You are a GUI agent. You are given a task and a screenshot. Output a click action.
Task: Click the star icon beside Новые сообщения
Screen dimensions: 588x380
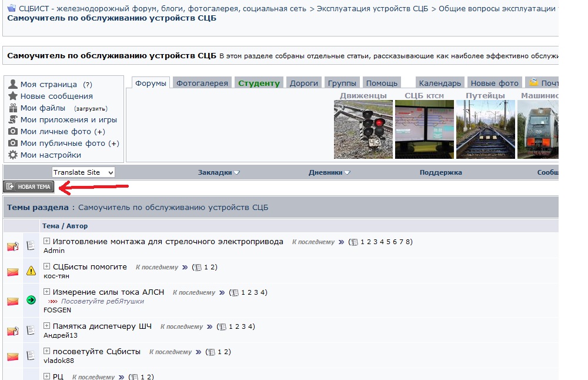click(x=13, y=96)
